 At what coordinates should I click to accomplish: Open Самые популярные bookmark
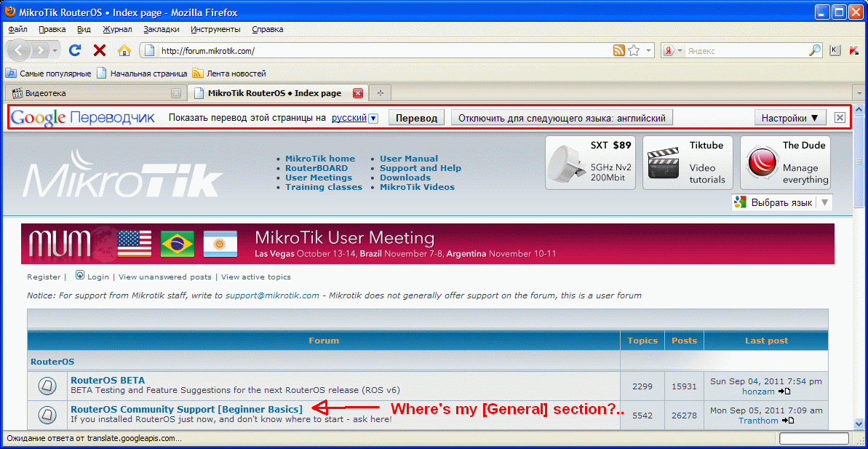49,73
